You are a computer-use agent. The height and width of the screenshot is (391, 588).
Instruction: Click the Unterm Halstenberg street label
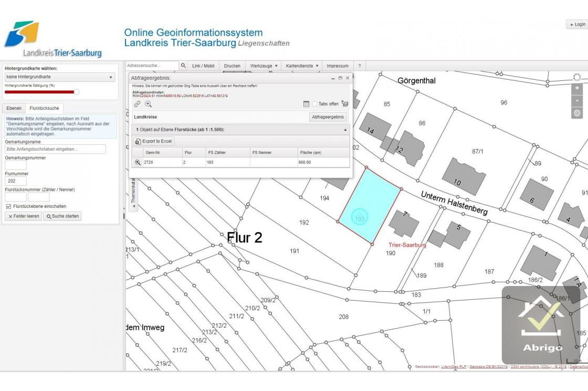454,203
